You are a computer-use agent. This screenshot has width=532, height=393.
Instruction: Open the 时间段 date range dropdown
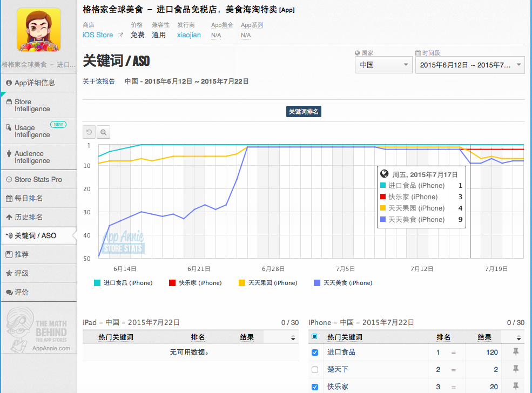[470, 65]
